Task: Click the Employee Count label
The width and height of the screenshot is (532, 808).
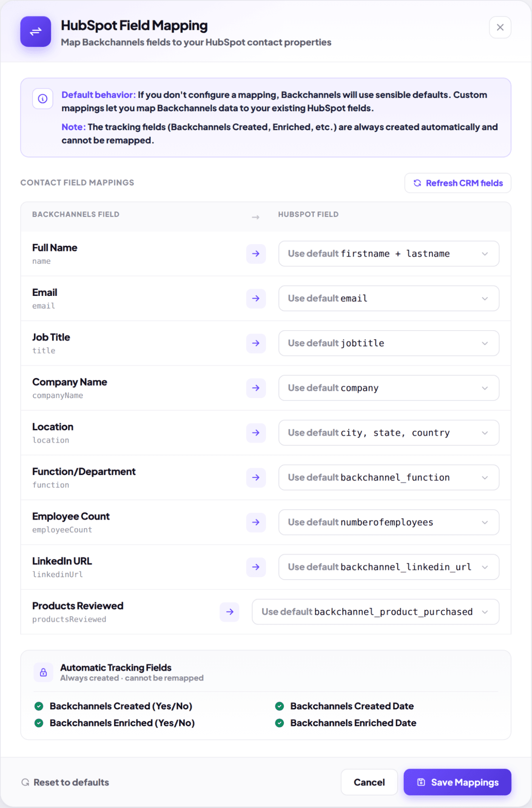Action: 71,517
